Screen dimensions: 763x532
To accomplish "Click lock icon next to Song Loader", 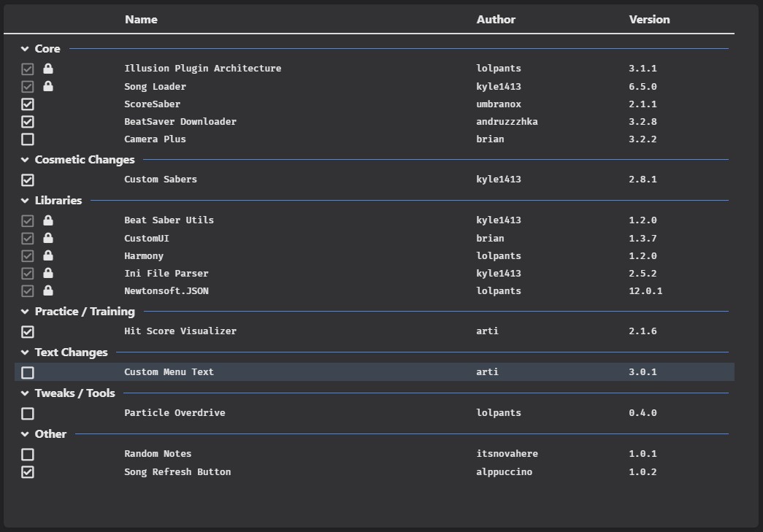I will click(x=47, y=87).
